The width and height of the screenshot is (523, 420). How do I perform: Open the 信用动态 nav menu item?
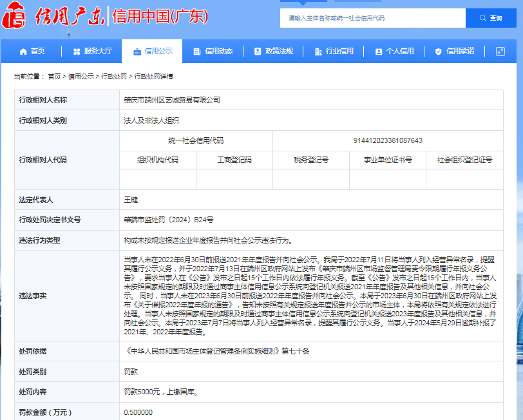(213, 51)
